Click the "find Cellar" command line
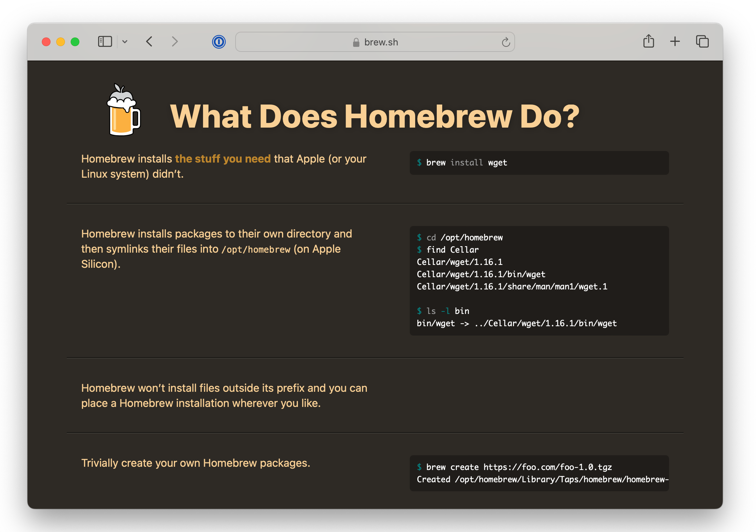The height and width of the screenshot is (532, 756). (452, 250)
